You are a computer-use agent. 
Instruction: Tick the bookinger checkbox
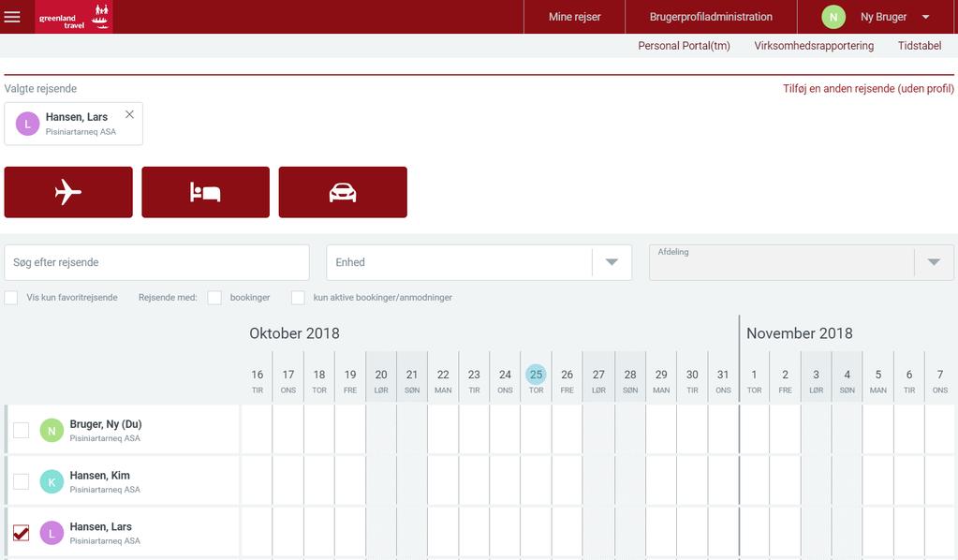[x=214, y=298]
